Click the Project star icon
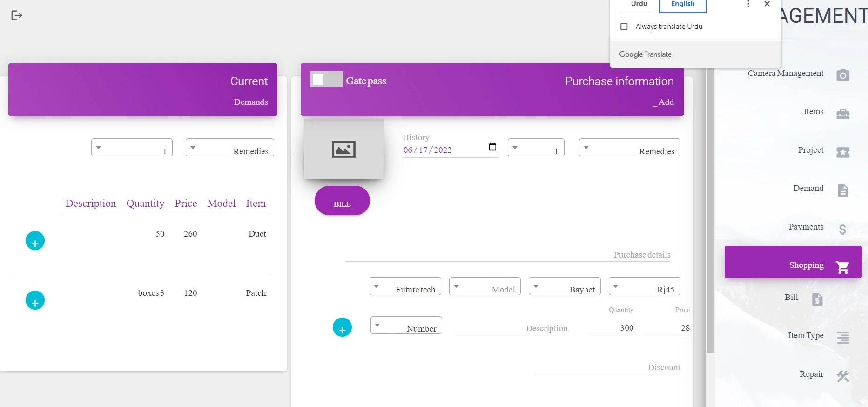 pyautogui.click(x=842, y=152)
